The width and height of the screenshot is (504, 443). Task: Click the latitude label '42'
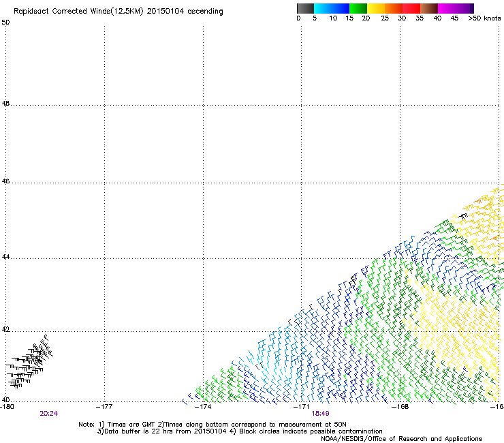click(x=5, y=329)
